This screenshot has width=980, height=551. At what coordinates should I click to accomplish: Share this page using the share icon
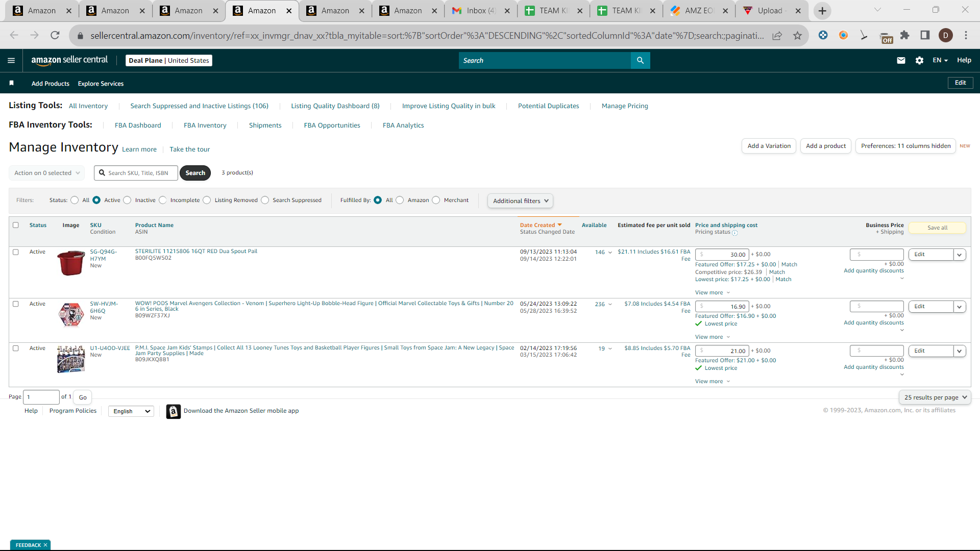(777, 35)
